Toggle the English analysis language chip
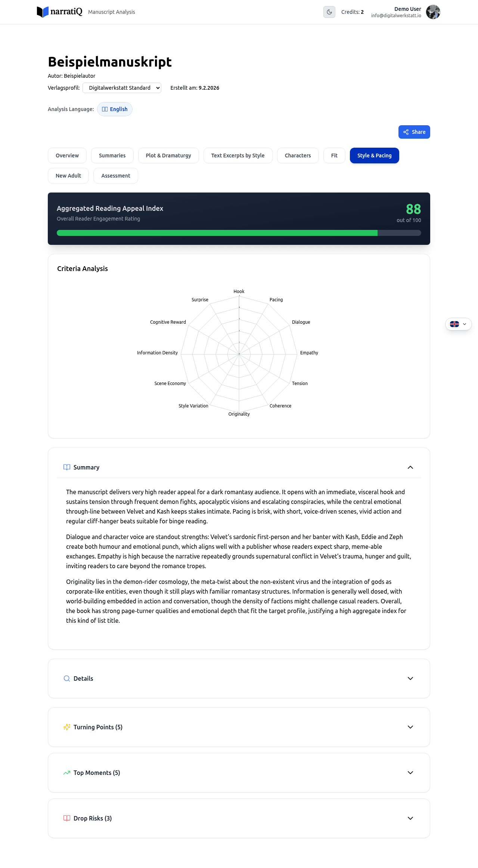 [x=115, y=109]
